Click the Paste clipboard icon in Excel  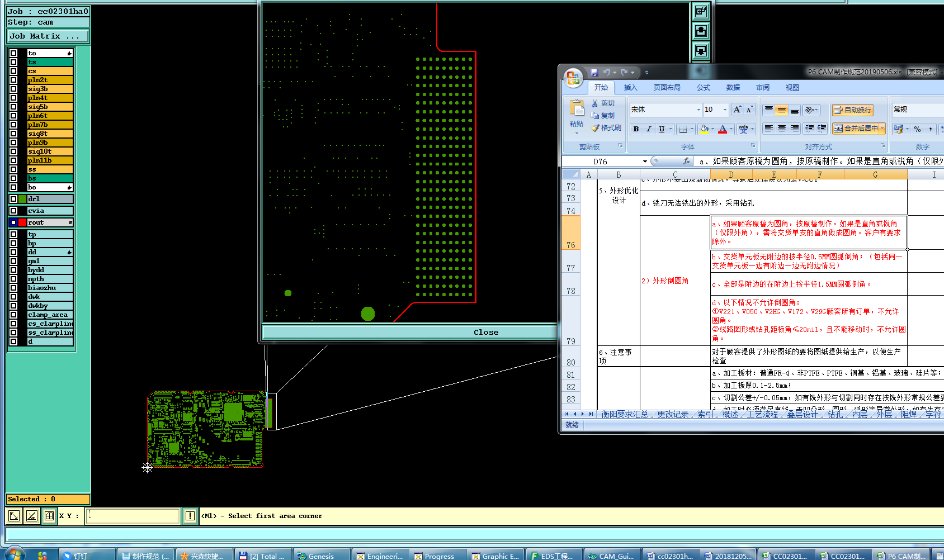[577, 107]
